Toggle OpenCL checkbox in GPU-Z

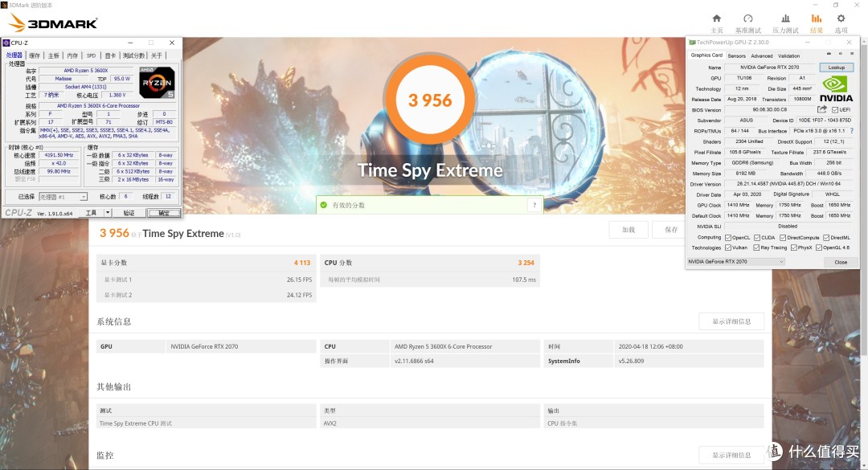(x=728, y=238)
